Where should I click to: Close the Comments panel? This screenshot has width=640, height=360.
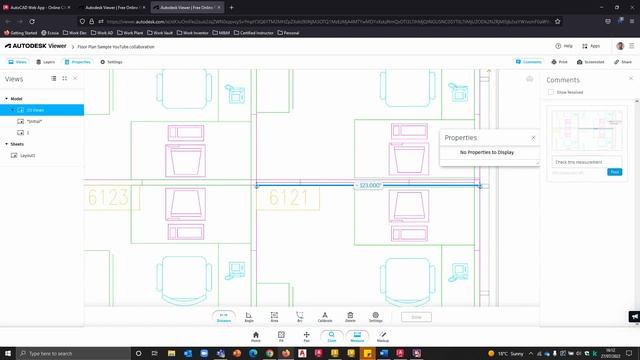coord(631,78)
